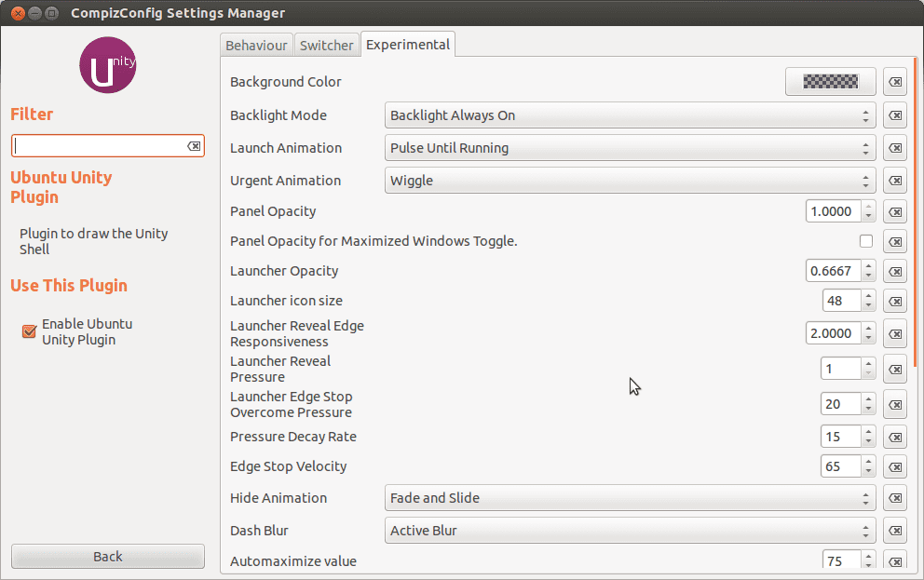
Task: Click the Pressure Decay Rate field
Action: point(841,437)
